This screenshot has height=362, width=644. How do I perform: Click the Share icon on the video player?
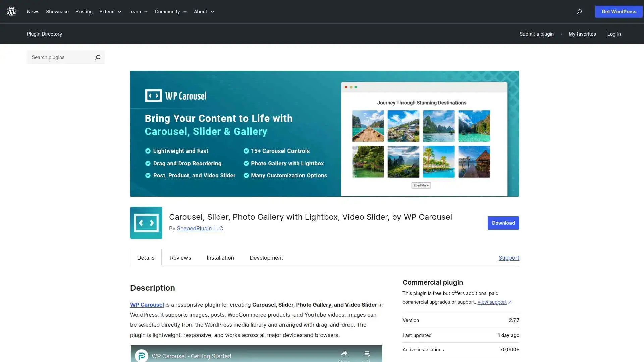(344, 353)
